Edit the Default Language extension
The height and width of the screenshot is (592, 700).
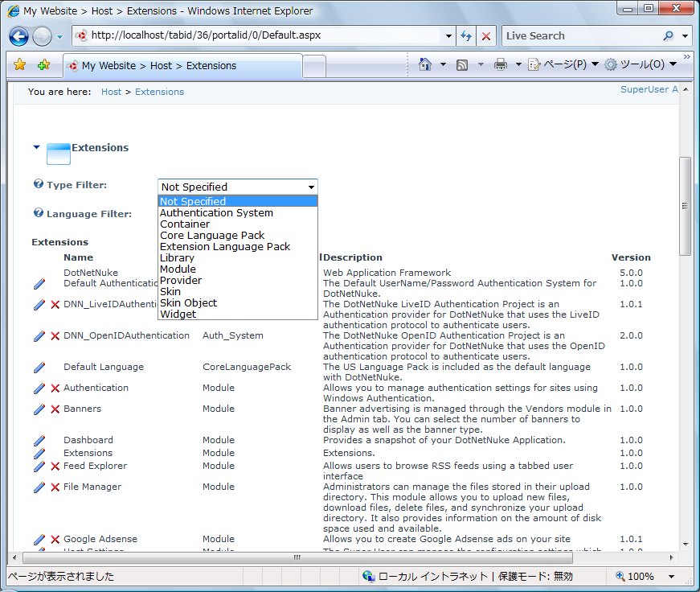39,368
